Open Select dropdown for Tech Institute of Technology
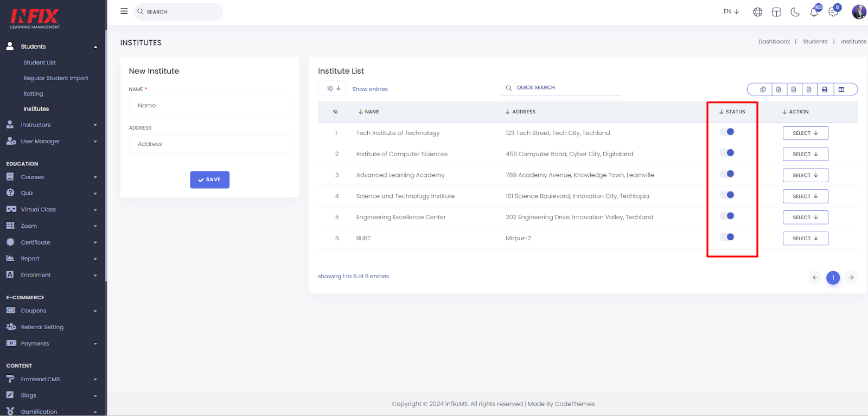This screenshot has width=868, height=416. [x=805, y=133]
